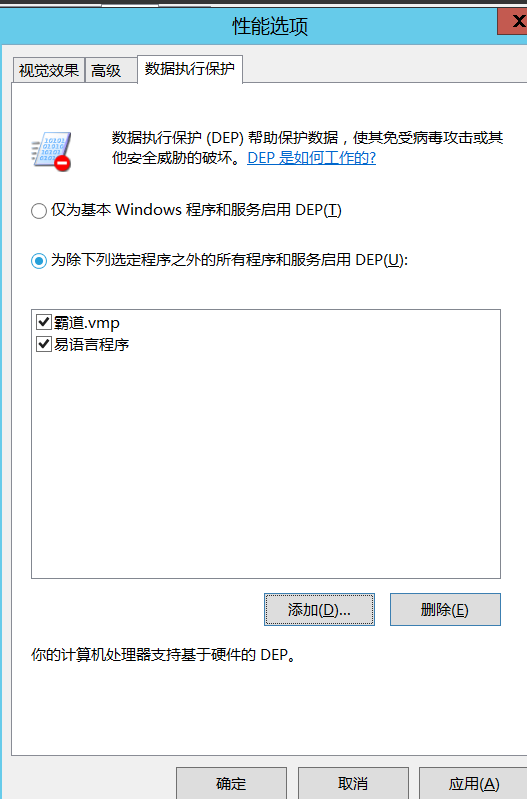This screenshot has height=799, width=527.
Task: Toggle the 易语言程序 checkbox
Action: (44, 344)
